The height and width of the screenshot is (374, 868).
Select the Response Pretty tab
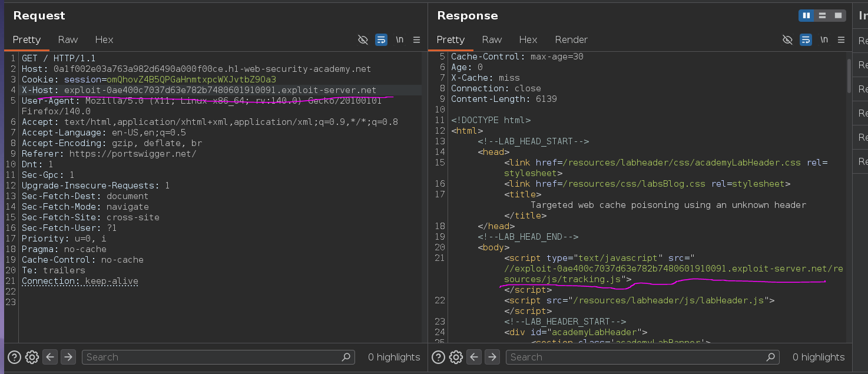click(450, 39)
